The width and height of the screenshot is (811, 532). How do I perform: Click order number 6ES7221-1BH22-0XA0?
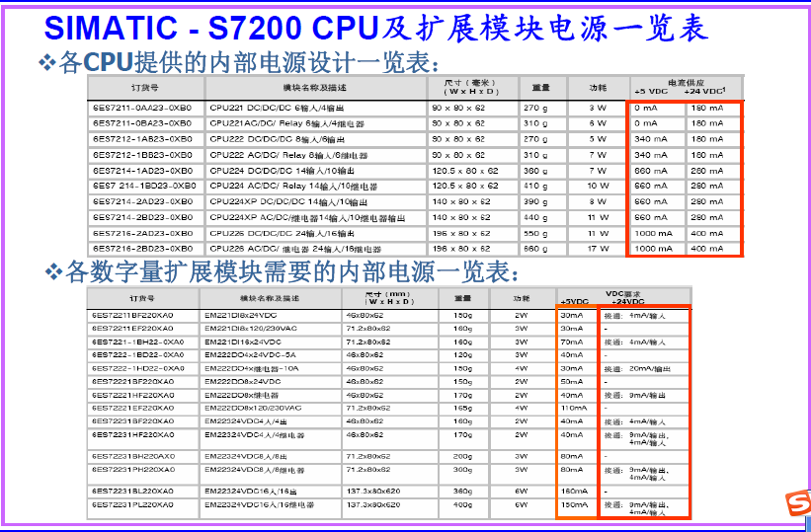pos(137,342)
